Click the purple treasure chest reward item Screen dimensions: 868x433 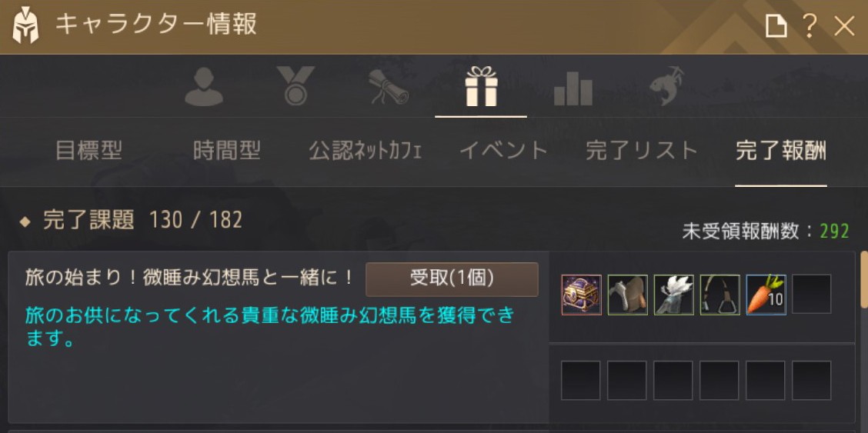pyautogui.click(x=581, y=295)
